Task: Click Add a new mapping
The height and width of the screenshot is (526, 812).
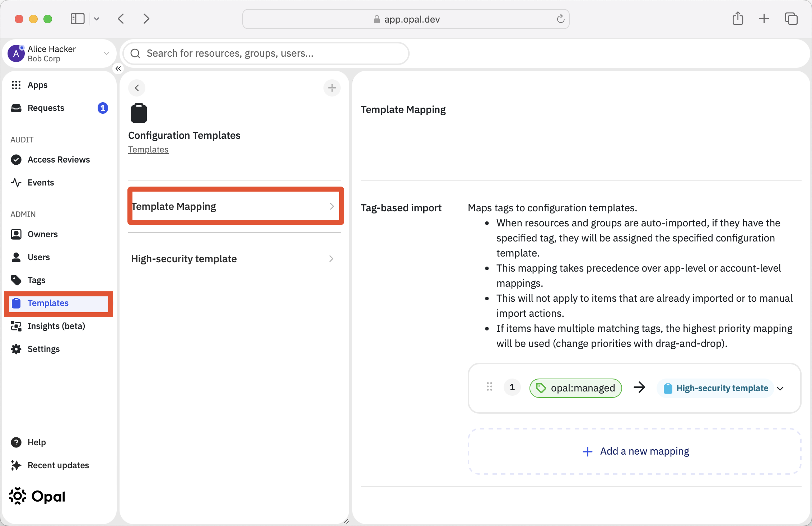Action: coord(635,451)
